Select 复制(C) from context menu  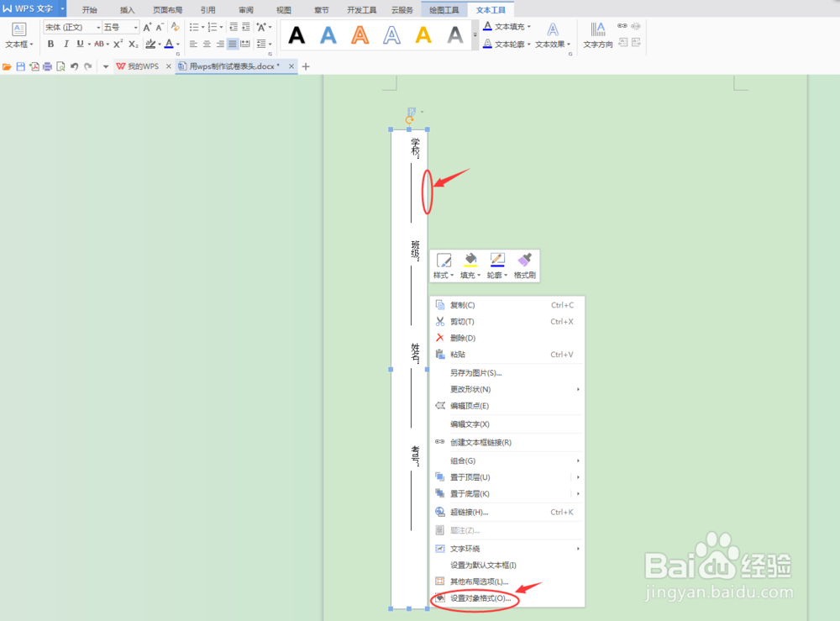(507, 305)
